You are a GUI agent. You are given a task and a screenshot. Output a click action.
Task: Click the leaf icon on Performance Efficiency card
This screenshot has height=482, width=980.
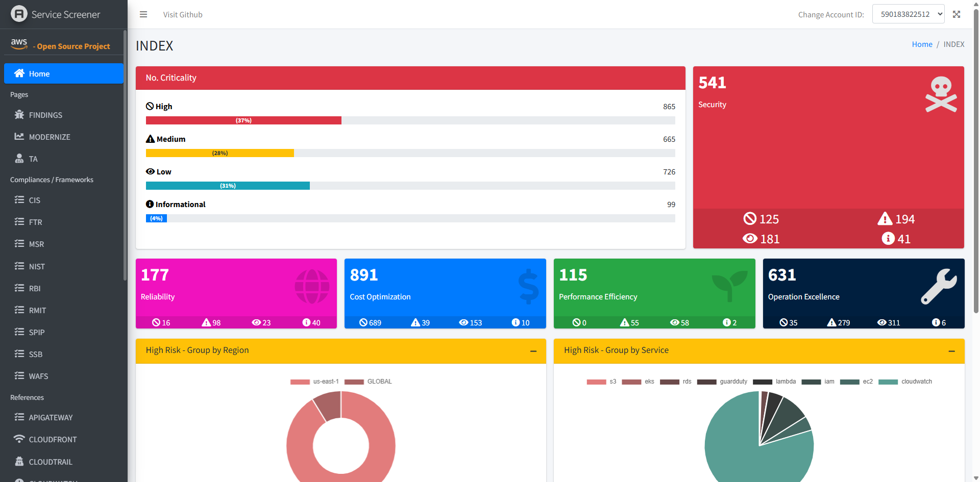[x=729, y=285]
